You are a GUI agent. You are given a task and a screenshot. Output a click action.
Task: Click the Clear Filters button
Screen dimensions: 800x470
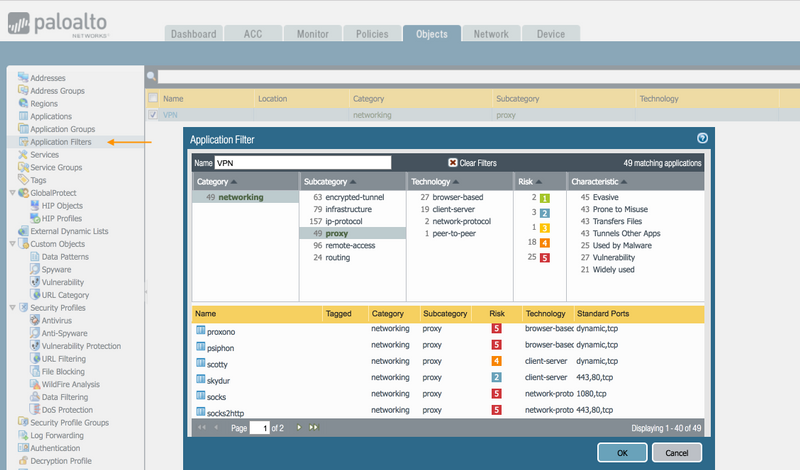coord(472,163)
